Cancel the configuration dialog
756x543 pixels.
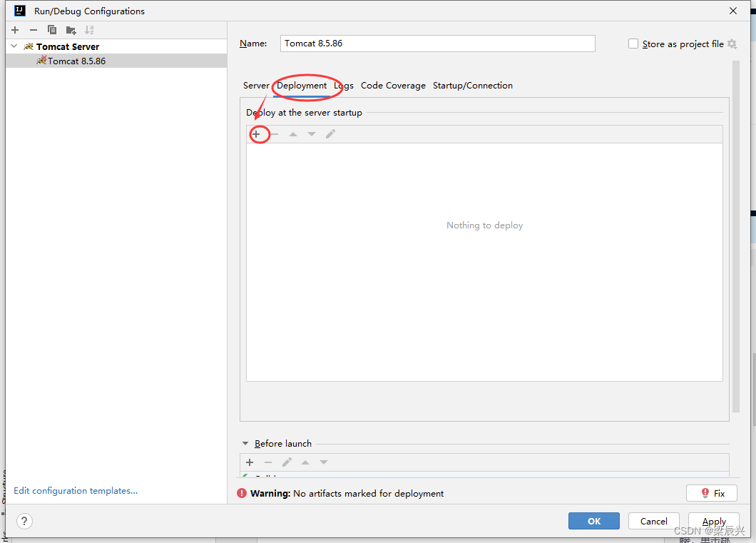[x=654, y=521]
